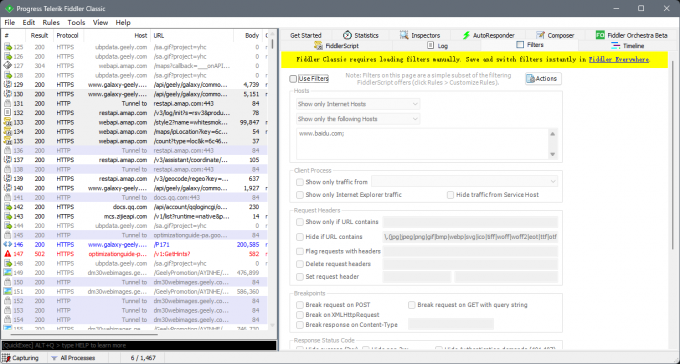
Task: Check Show only if URL contains
Action: [300, 222]
